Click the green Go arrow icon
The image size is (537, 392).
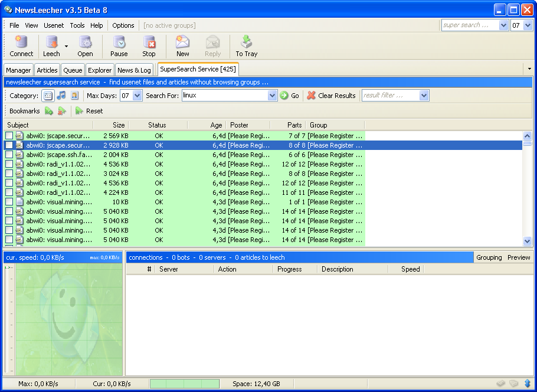pyautogui.click(x=284, y=96)
